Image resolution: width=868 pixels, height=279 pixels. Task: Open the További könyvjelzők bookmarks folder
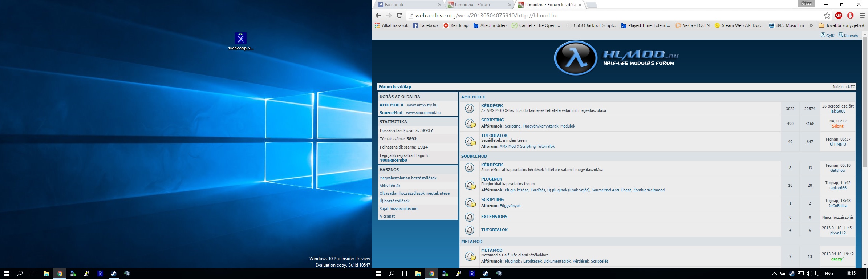841,25
